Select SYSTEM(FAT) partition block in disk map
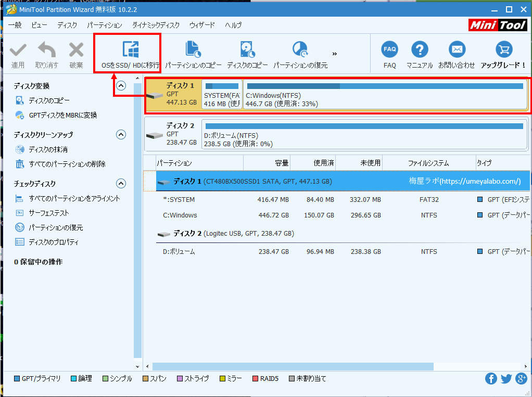The height and width of the screenshot is (397, 532). [x=222, y=95]
